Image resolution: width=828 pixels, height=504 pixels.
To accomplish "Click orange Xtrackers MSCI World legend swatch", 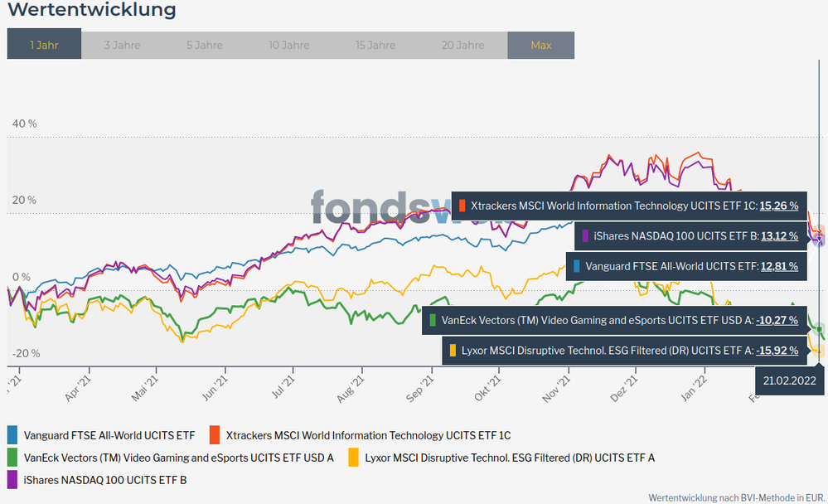I will tap(214, 434).
